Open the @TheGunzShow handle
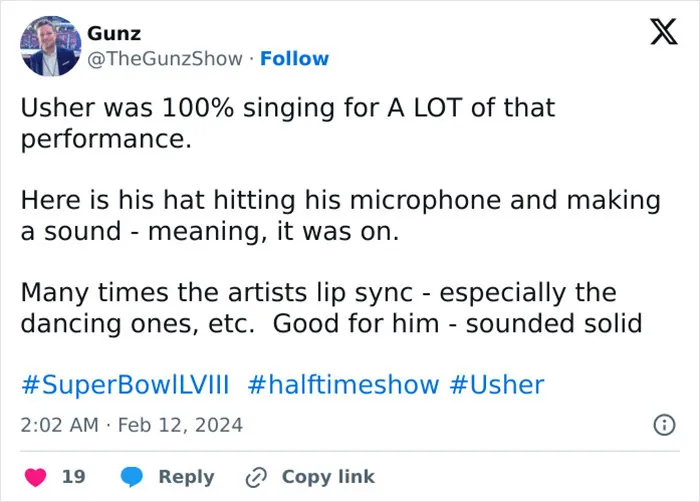This screenshot has height=502, width=700. pos(165,59)
